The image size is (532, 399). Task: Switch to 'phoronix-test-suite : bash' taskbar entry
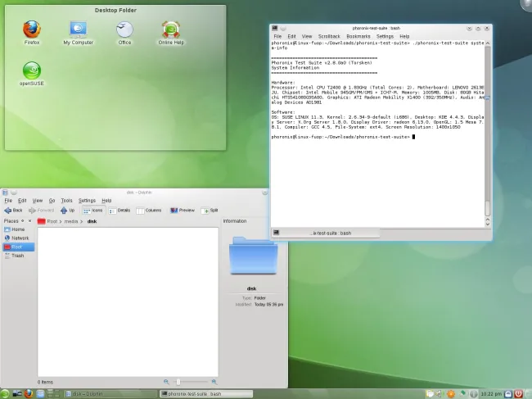pyautogui.click(x=206, y=394)
